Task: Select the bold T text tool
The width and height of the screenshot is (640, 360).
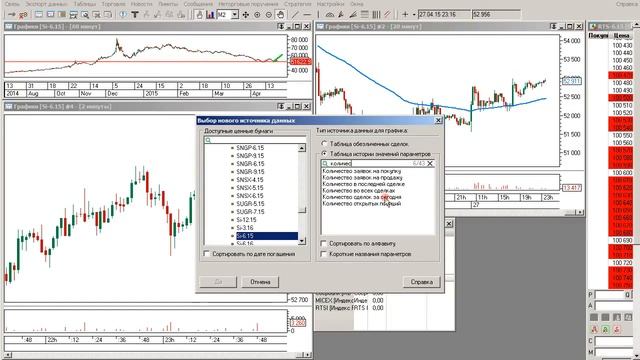Action: [135, 15]
